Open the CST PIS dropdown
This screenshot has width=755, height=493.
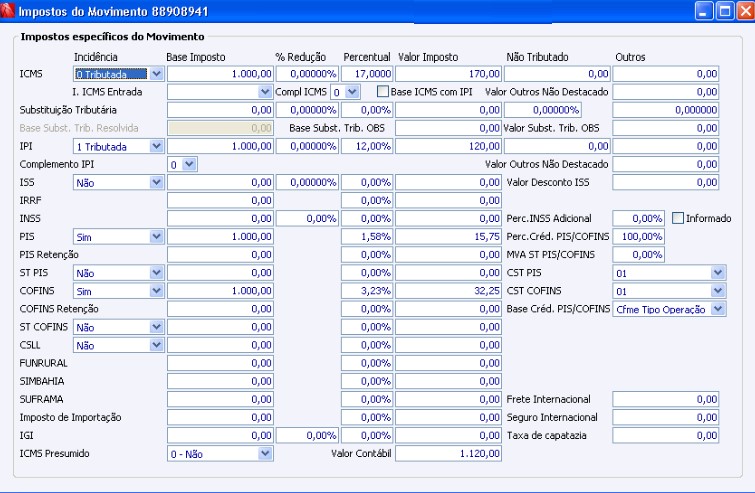click(x=718, y=272)
